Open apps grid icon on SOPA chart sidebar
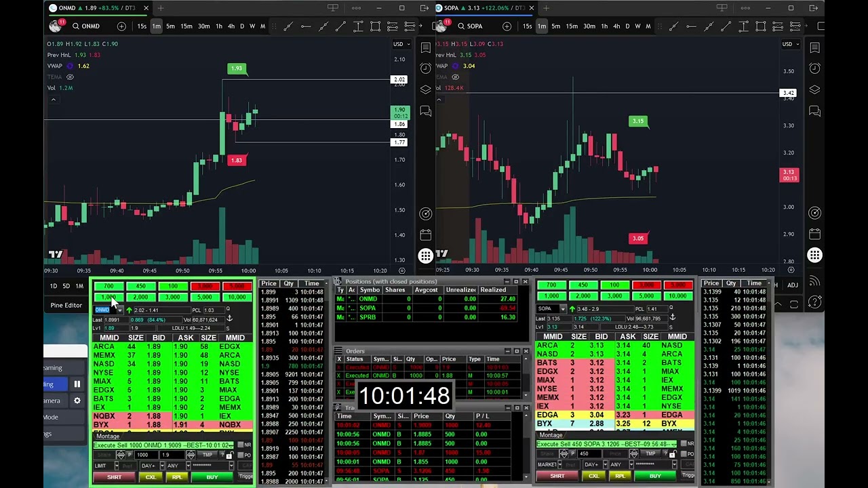The image size is (868, 488). click(815, 255)
